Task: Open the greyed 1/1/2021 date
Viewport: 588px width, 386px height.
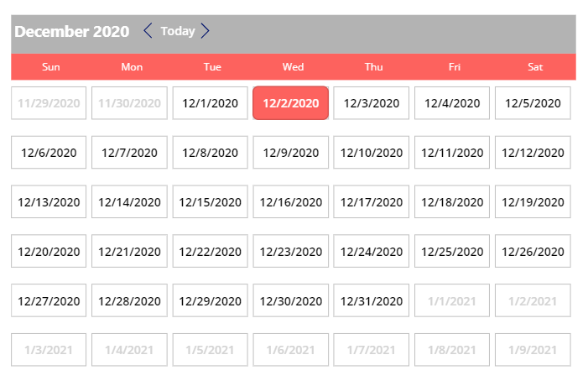Action: coord(452,301)
